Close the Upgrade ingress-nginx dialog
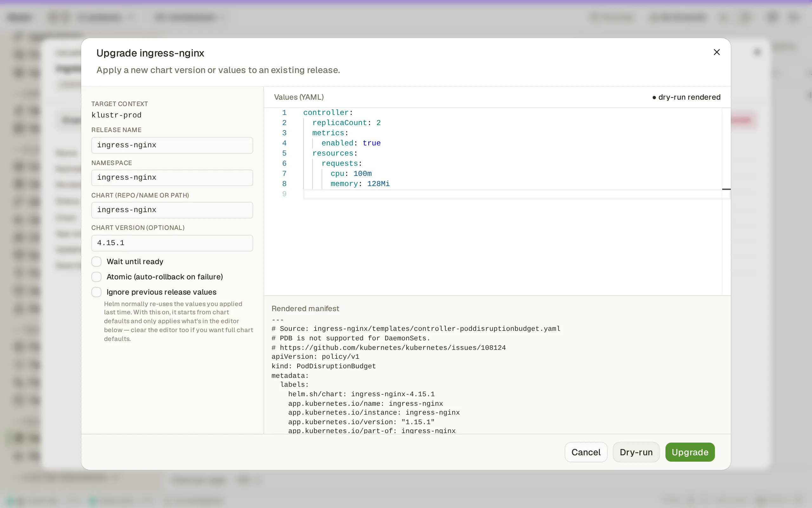The image size is (812, 508). [717, 52]
